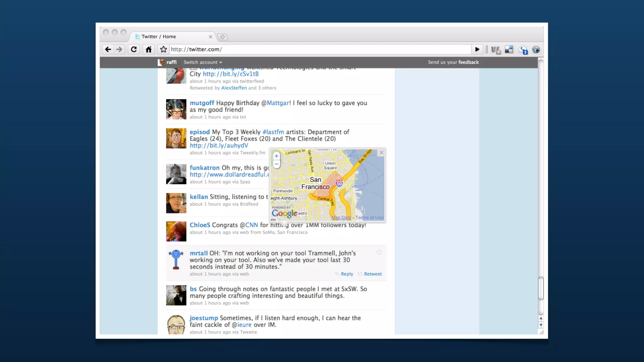
Task: Zoom in on the map
Action: click(276, 156)
